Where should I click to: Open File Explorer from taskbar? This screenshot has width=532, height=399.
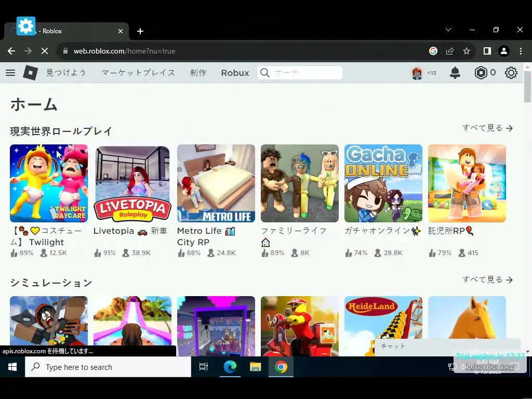tap(256, 367)
